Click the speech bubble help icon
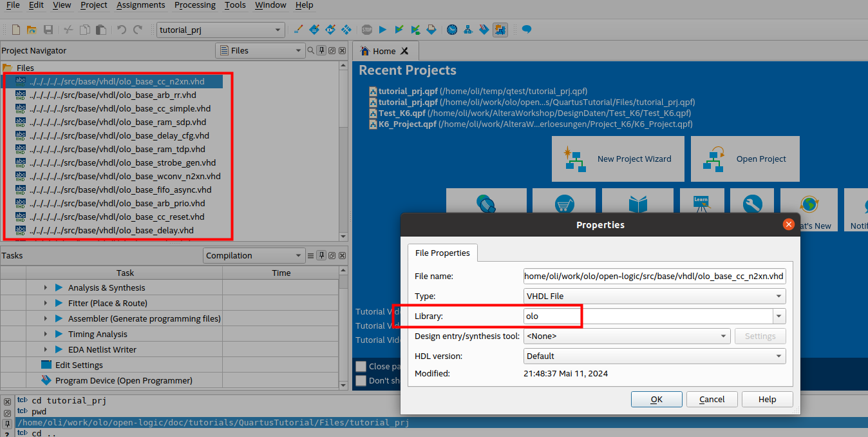The width and height of the screenshot is (868, 437). coord(527,30)
